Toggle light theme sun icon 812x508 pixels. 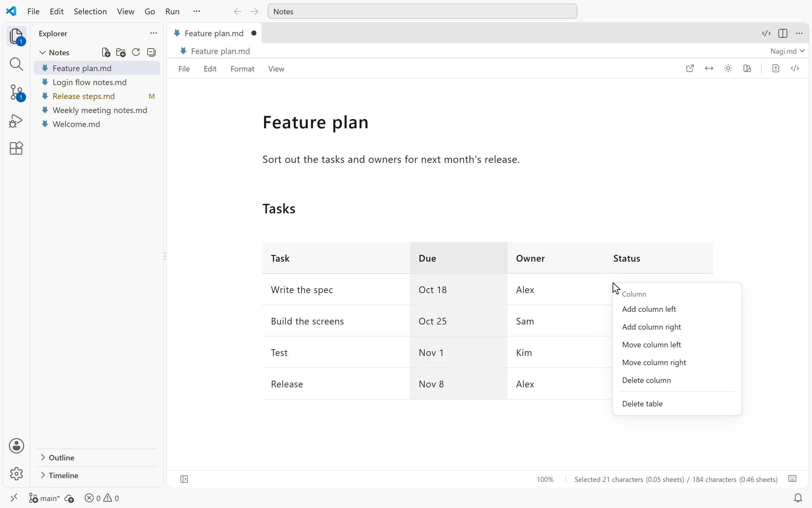point(728,69)
